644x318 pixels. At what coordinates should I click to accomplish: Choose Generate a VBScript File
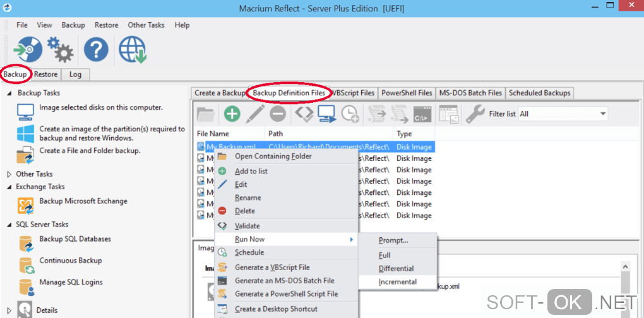click(286, 267)
